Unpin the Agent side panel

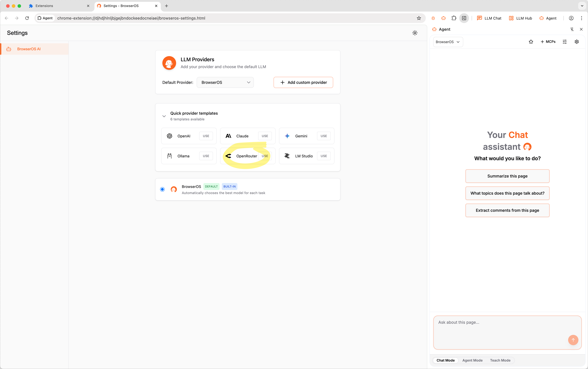[x=572, y=29]
